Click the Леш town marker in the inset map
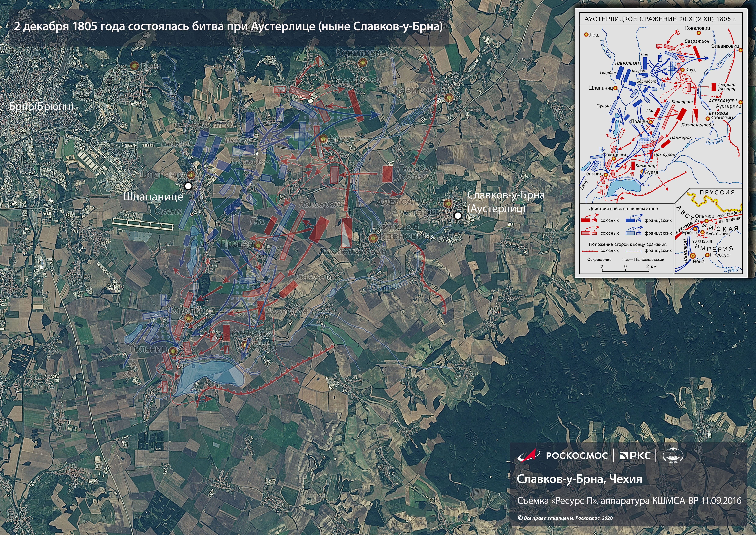 click(x=586, y=35)
